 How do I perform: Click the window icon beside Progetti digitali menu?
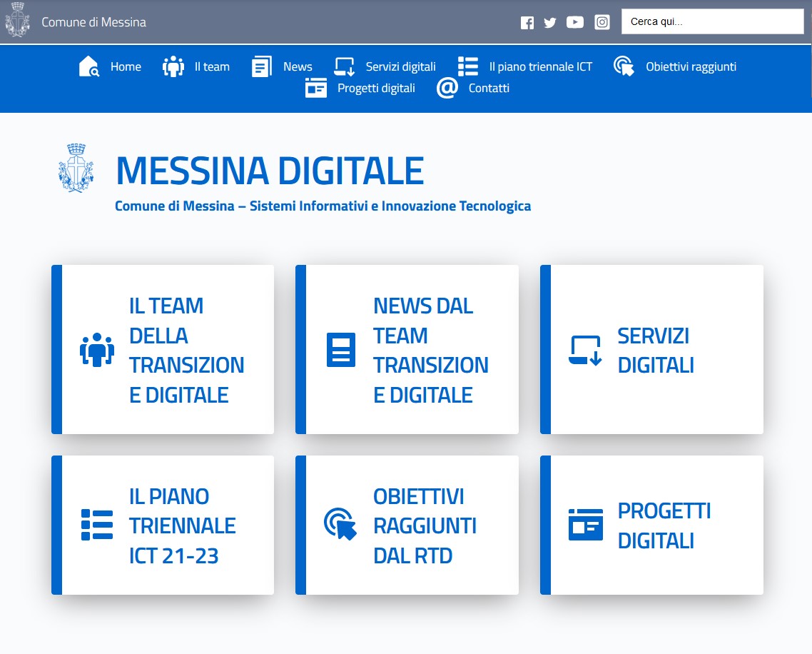[x=316, y=88]
